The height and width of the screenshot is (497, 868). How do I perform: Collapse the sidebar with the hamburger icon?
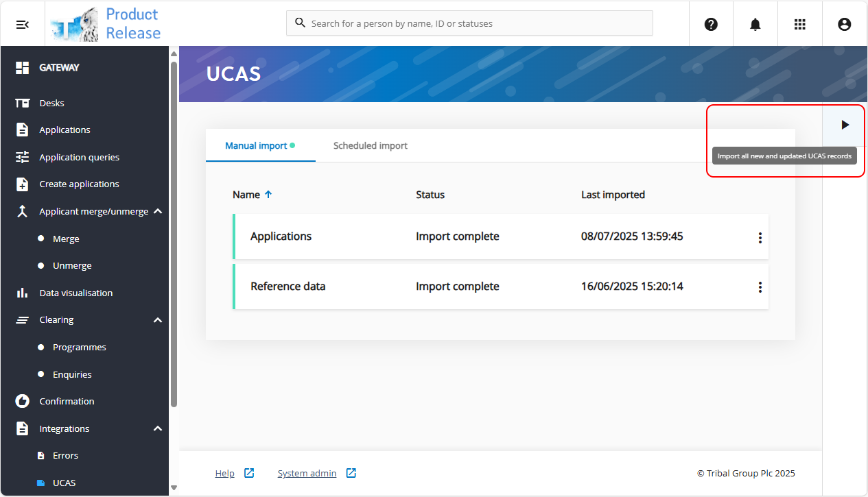[x=23, y=24]
